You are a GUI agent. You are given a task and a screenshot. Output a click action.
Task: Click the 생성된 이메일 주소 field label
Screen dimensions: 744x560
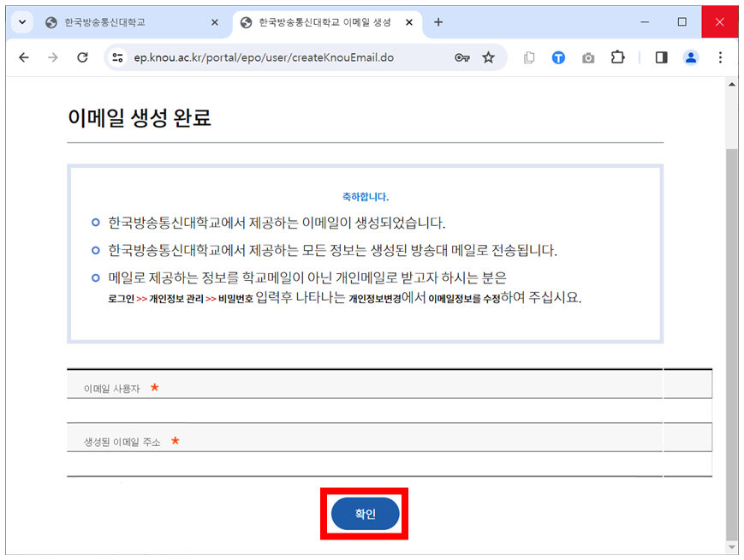(x=122, y=442)
